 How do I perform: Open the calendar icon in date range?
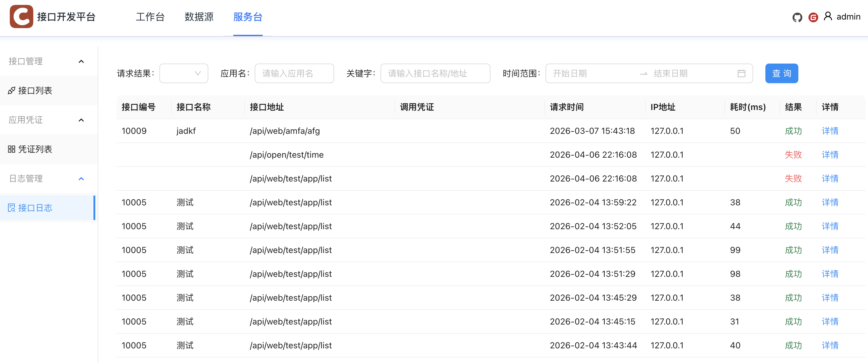(x=741, y=73)
